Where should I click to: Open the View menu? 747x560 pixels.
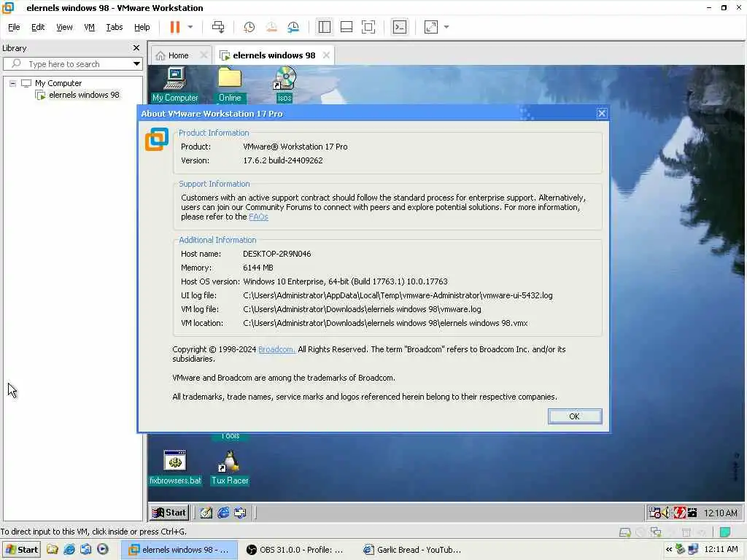click(64, 27)
